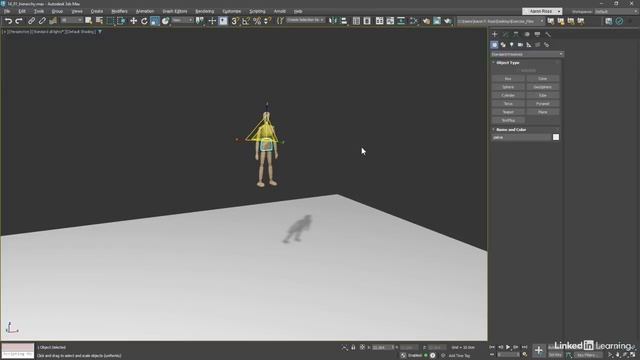Toggle keyboard shortcut override
Screen dimensions: 640x360
[x=223, y=21]
